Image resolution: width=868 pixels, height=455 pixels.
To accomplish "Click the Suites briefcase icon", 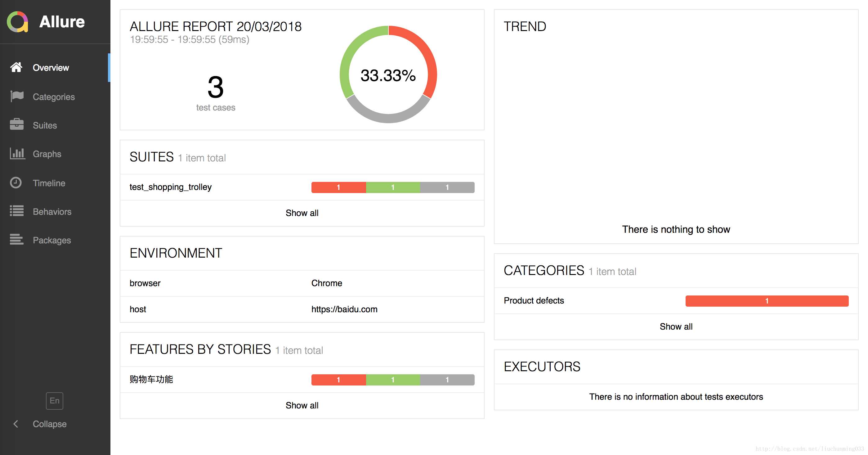I will pyautogui.click(x=16, y=124).
